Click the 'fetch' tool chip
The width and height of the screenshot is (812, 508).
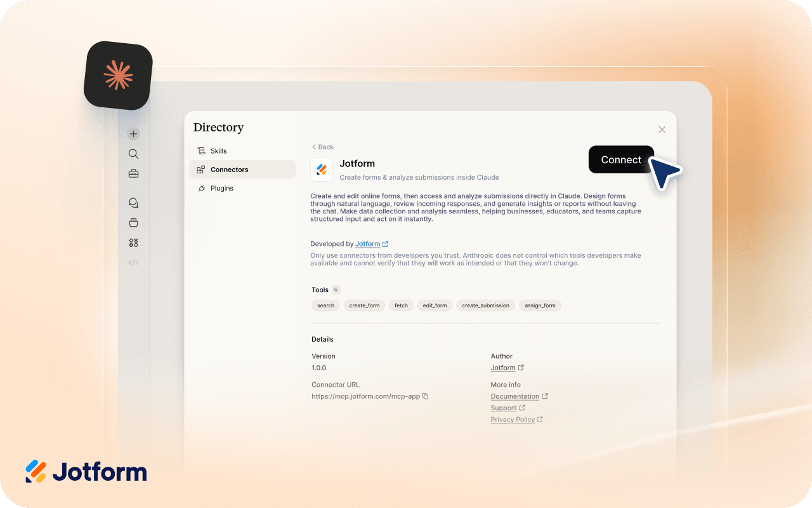pos(401,305)
